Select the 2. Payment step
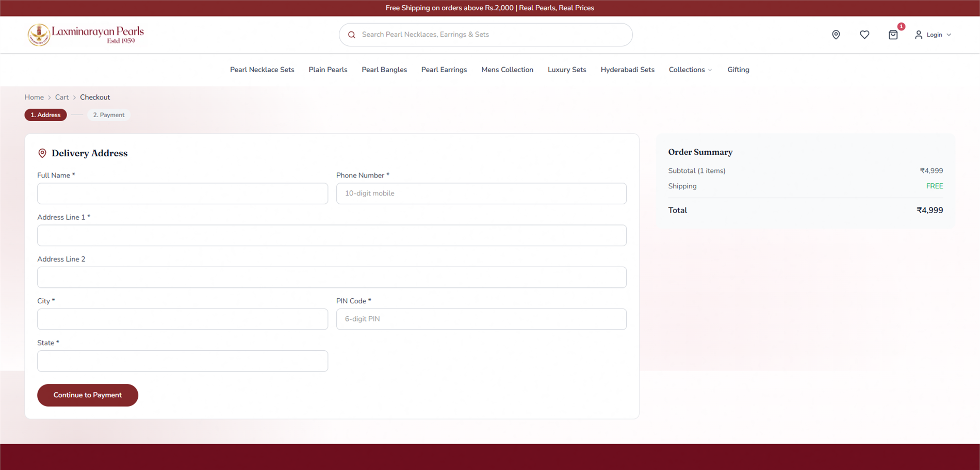This screenshot has height=470, width=980. (x=109, y=115)
